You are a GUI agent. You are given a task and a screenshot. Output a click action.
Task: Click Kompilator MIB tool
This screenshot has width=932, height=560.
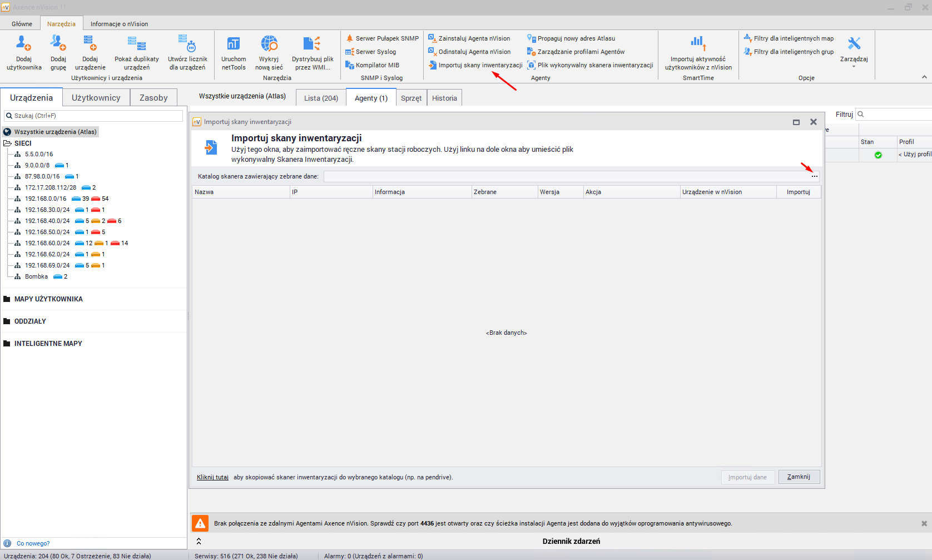[x=373, y=65]
